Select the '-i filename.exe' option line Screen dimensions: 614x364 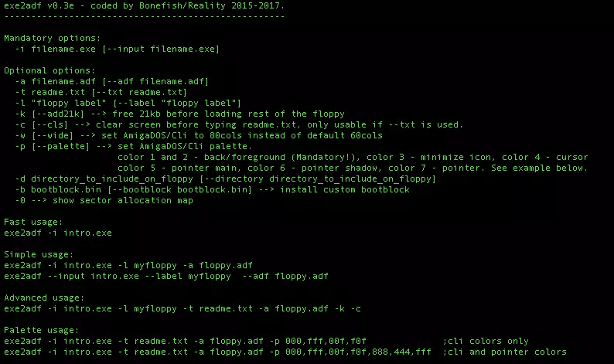coord(117,49)
